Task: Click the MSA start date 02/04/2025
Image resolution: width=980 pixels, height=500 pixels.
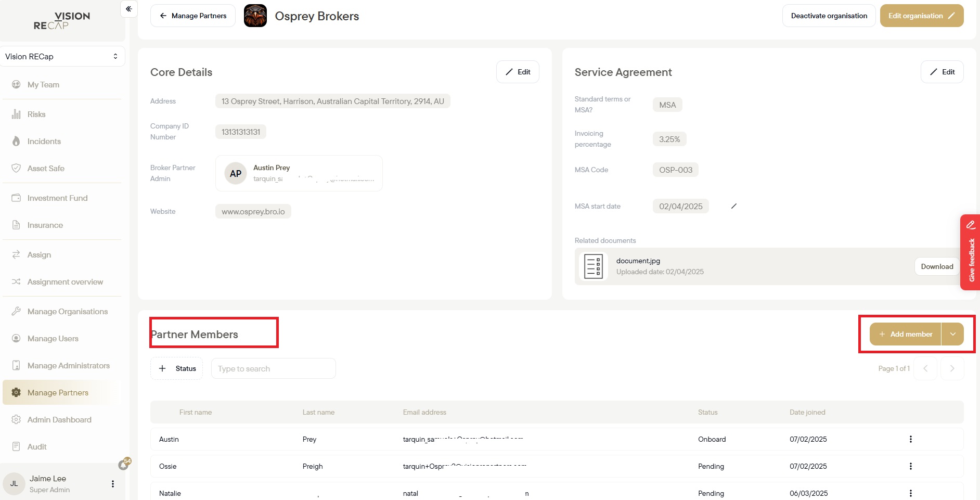Action: tap(681, 206)
